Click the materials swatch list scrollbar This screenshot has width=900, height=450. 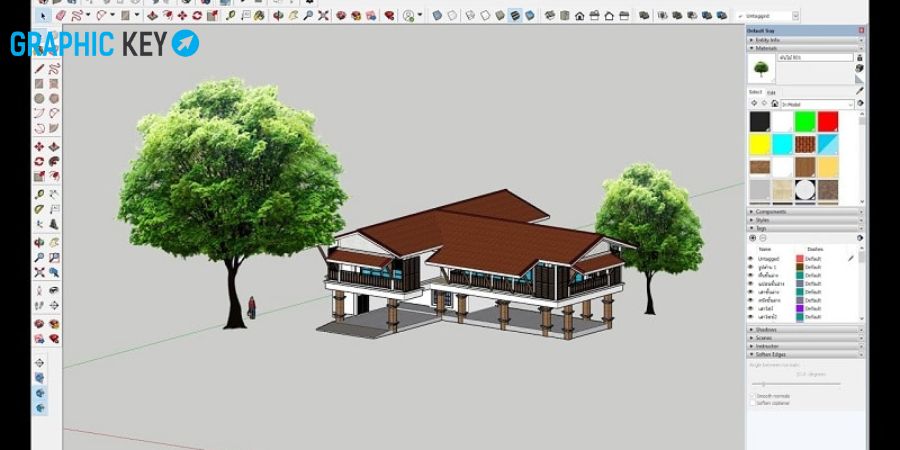coord(862,158)
